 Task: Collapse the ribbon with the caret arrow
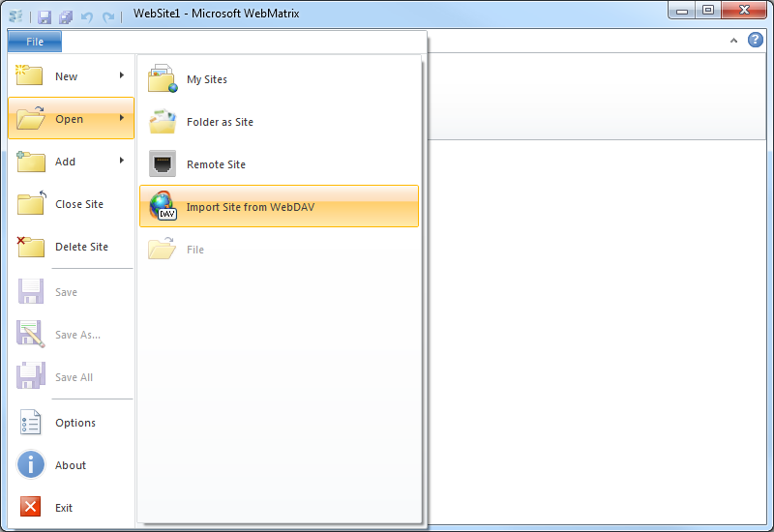(733, 41)
